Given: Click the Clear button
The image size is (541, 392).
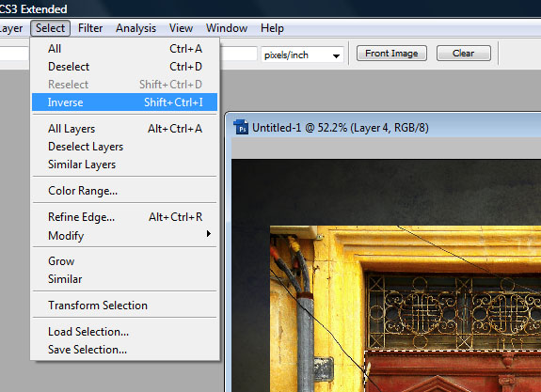Looking at the screenshot, I should point(463,54).
